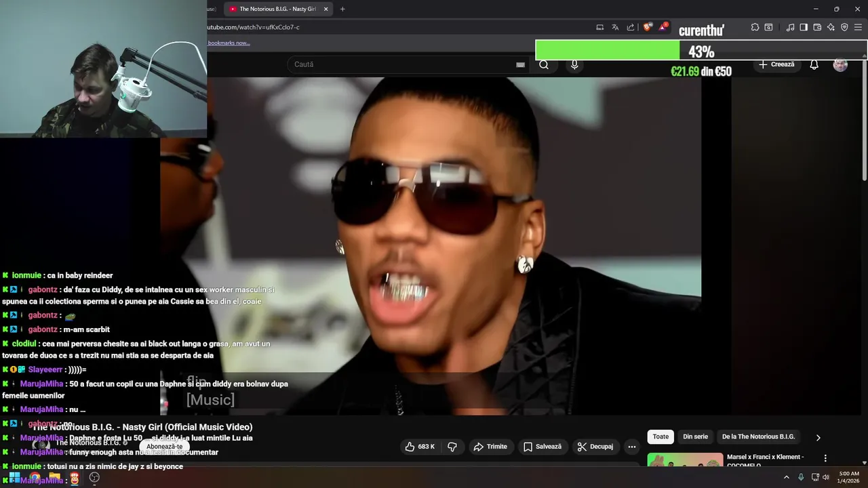Click the import bookmarks now link

(x=229, y=43)
